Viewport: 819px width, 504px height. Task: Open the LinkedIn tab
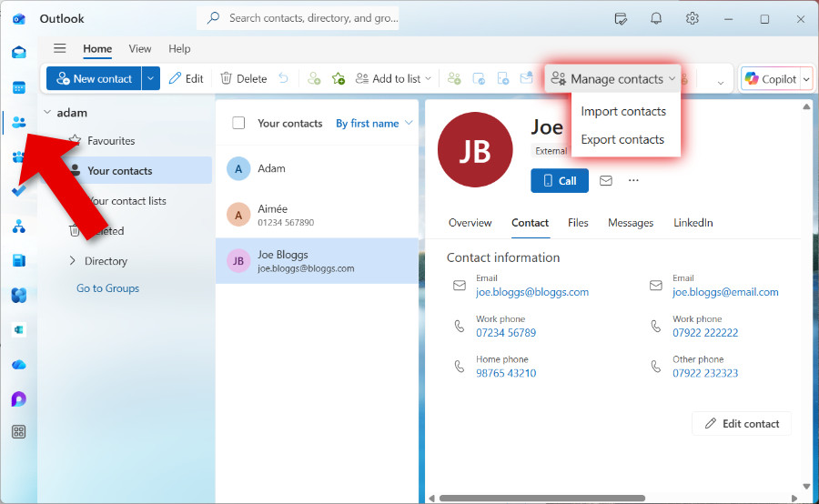(693, 223)
